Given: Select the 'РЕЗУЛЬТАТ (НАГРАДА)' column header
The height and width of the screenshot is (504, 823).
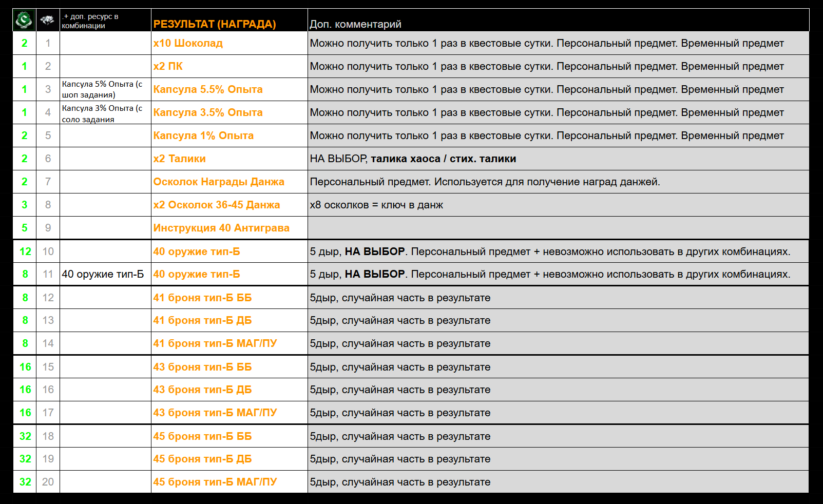Looking at the screenshot, I should (x=215, y=24).
